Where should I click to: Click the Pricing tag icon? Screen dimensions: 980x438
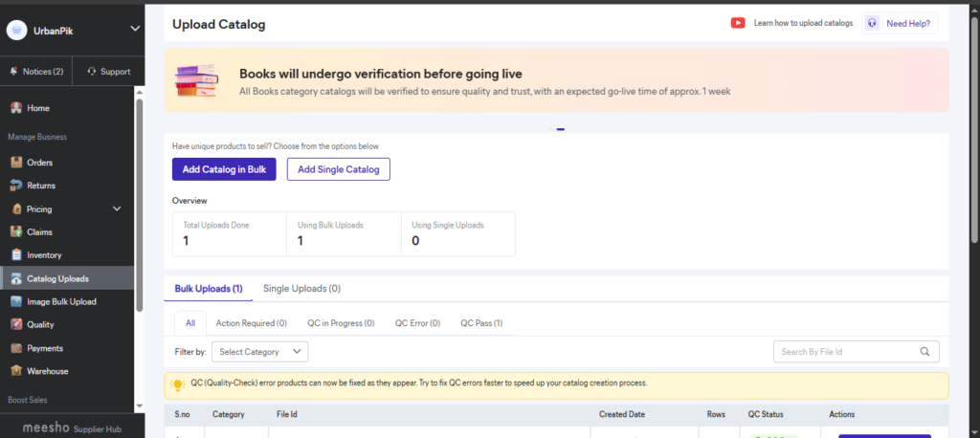tap(16, 208)
